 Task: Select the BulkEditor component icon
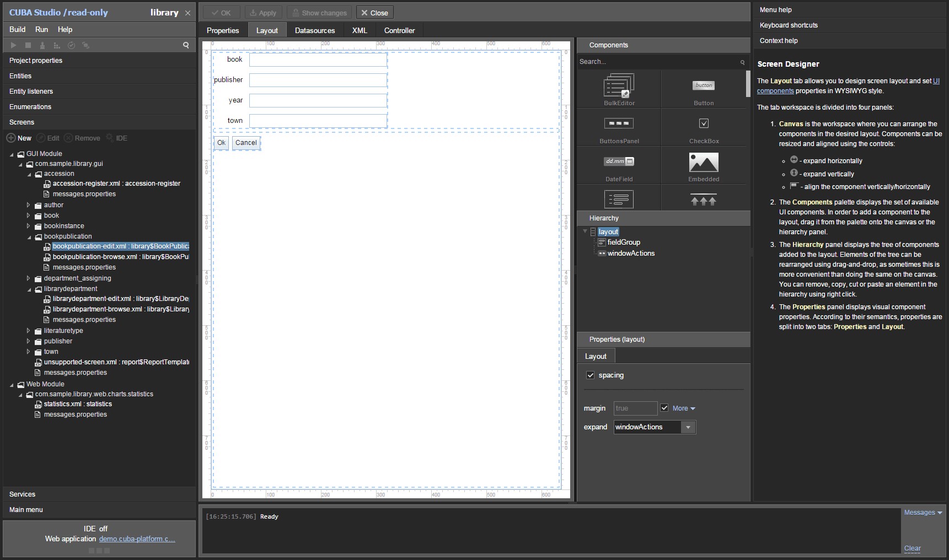tap(619, 86)
